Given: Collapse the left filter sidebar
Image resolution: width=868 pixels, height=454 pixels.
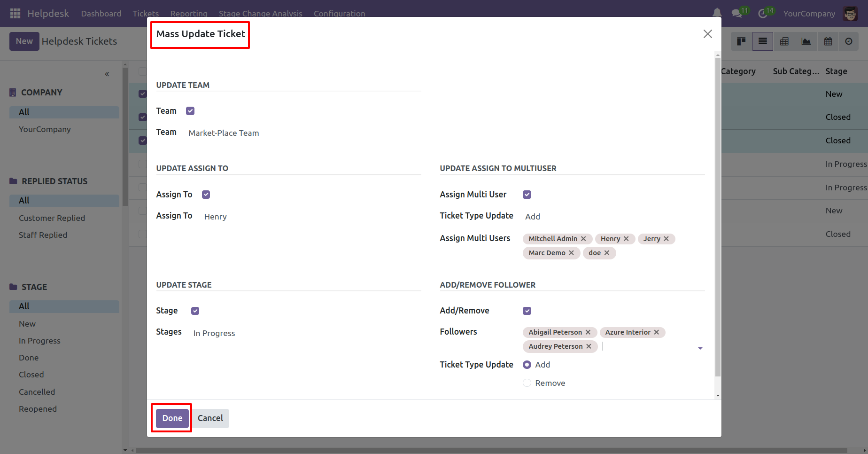Looking at the screenshot, I should 107,74.
